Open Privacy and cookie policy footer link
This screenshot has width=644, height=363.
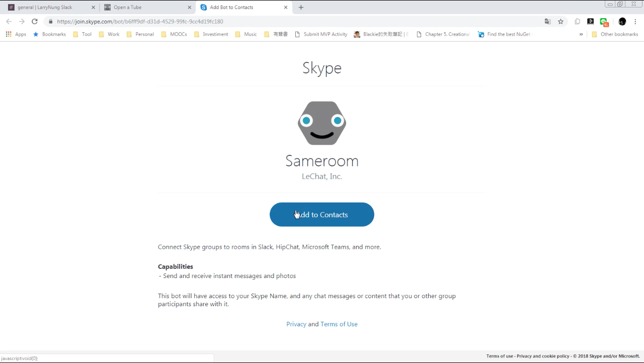click(x=543, y=356)
